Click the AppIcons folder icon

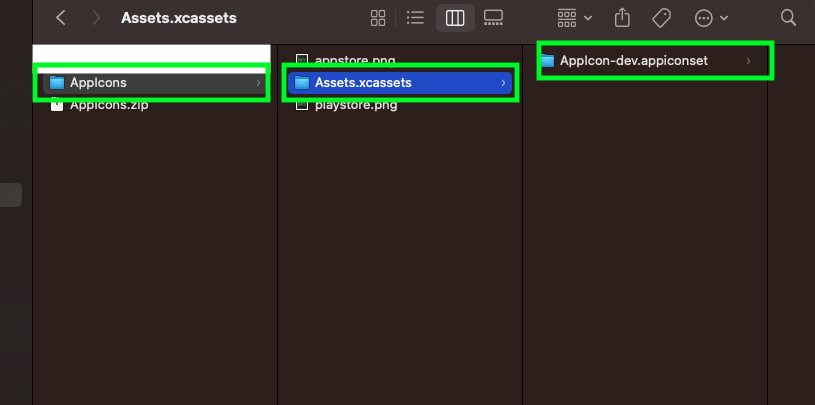pos(57,83)
